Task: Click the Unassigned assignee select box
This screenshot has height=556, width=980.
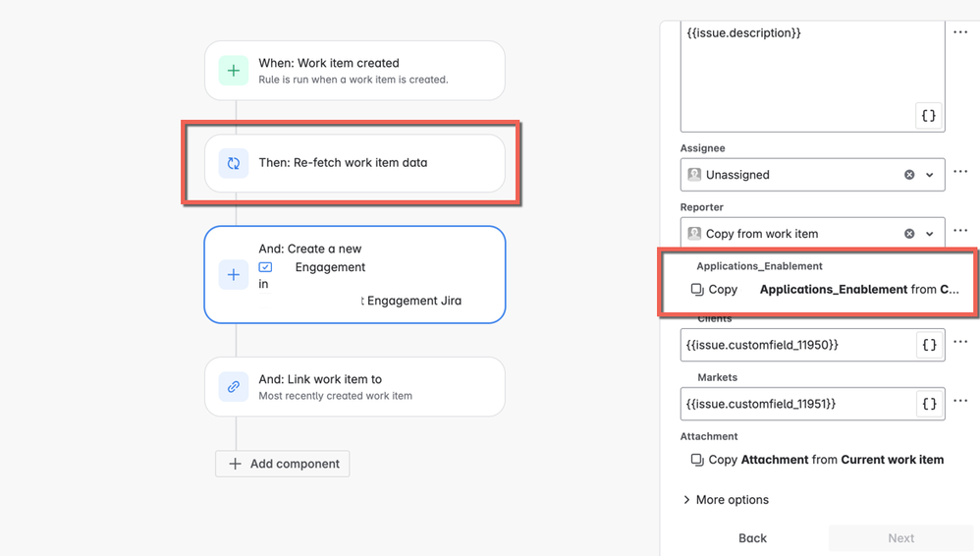Action: (x=812, y=175)
